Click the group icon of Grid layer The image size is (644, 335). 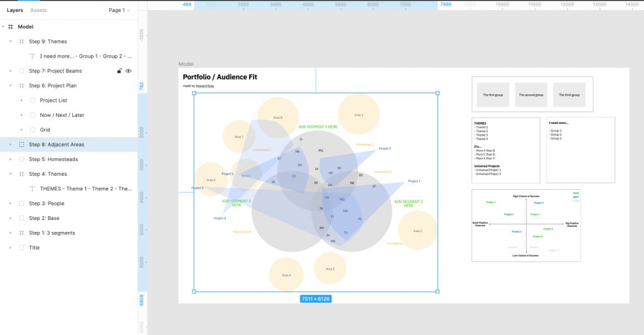click(33, 129)
